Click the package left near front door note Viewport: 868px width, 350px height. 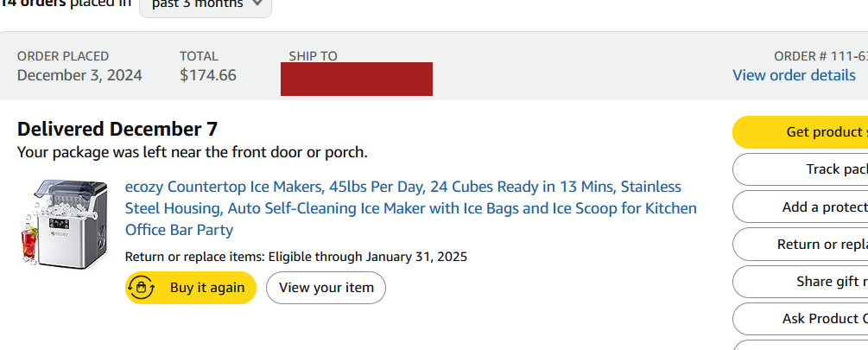[192, 153]
